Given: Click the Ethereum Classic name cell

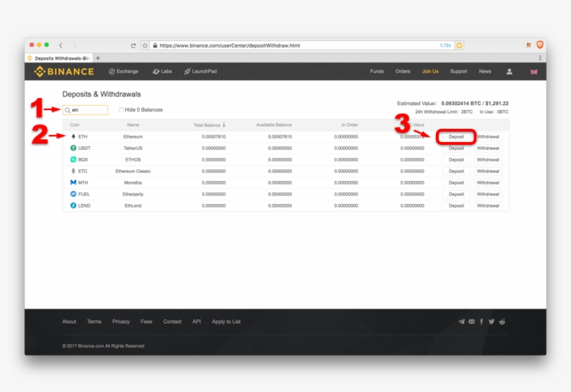Looking at the screenshot, I should (x=133, y=171).
